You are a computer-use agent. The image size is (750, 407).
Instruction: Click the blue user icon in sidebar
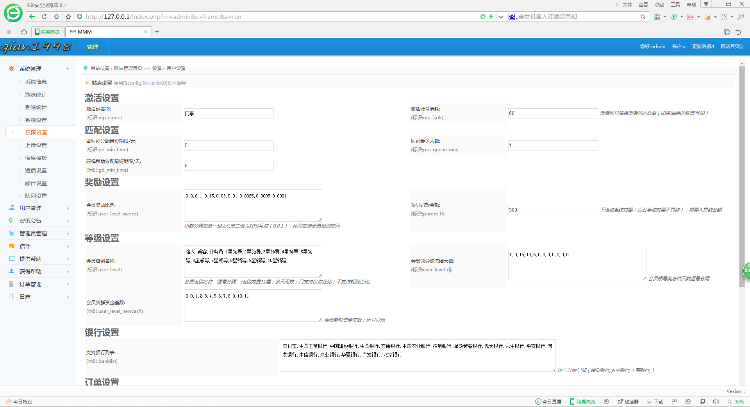coord(11,208)
